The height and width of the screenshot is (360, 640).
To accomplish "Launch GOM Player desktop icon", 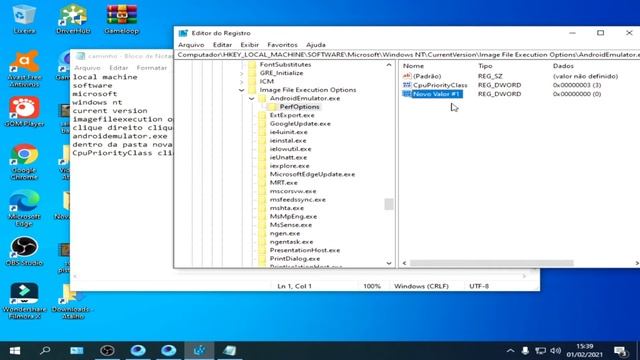I will [x=24, y=112].
